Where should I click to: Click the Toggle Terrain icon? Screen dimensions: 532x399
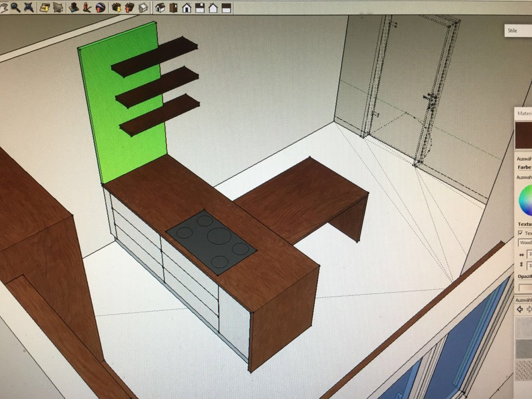click(x=59, y=8)
